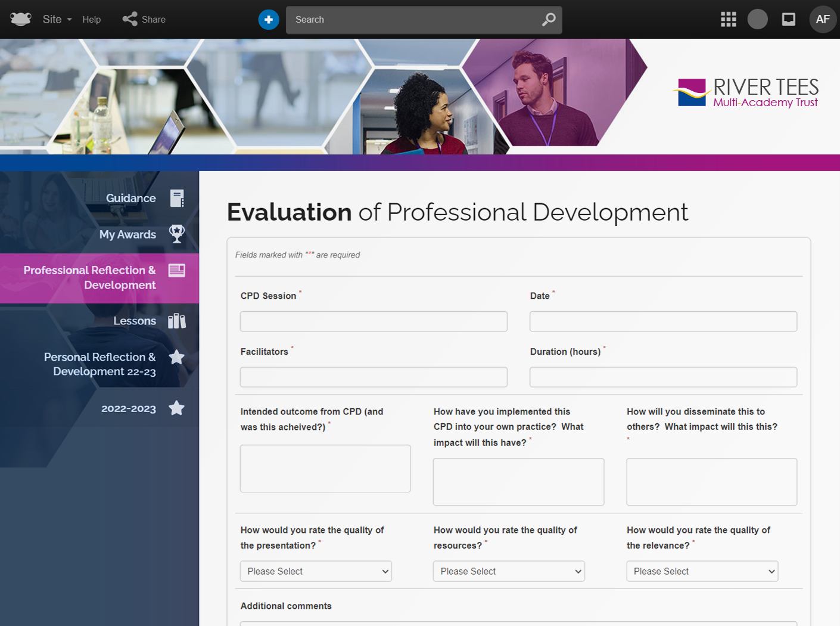Click the AF user avatar
This screenshot has height=626, width=840.
click(822, 20)
